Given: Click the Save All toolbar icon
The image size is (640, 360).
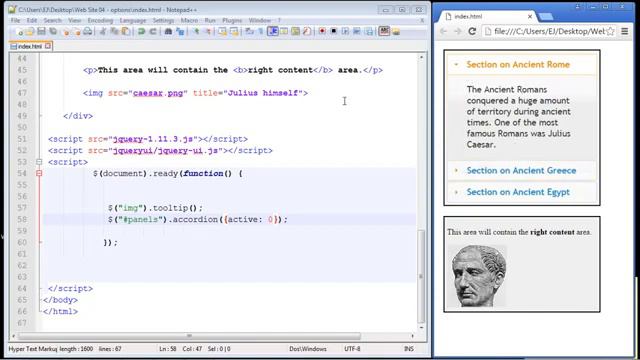Looking at the screenshot, I should coord(53,31).
